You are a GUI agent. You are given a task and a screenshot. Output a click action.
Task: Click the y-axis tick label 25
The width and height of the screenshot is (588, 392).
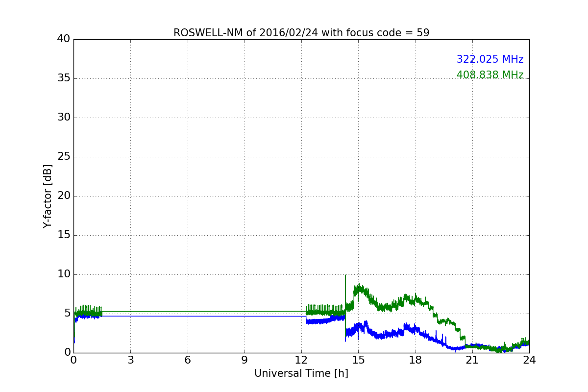(x=64, y=157)
